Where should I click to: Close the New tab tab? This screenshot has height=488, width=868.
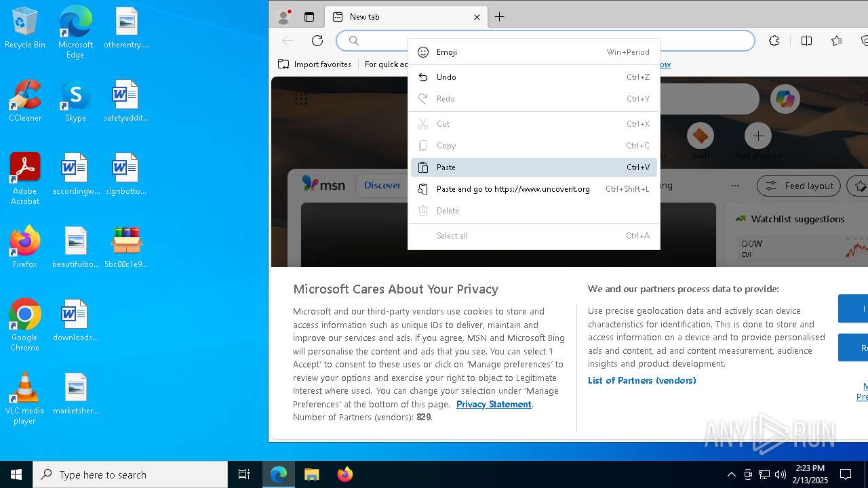(477, 17)
